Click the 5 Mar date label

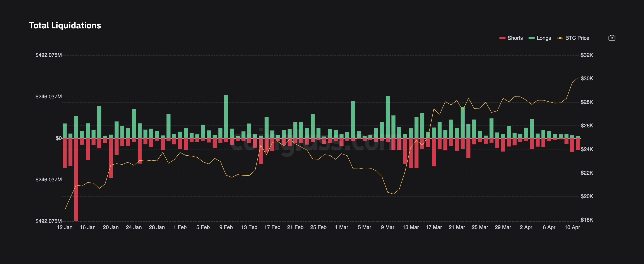pos(365,227)
